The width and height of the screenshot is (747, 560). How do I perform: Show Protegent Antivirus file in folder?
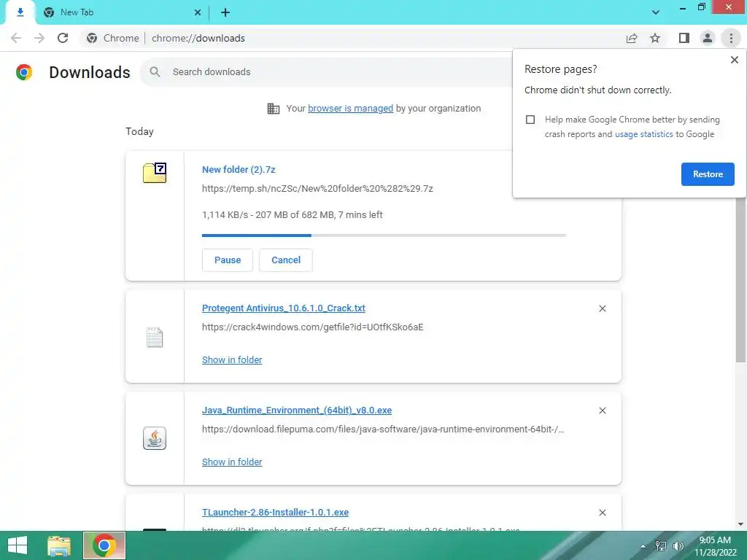pos(232,360)
